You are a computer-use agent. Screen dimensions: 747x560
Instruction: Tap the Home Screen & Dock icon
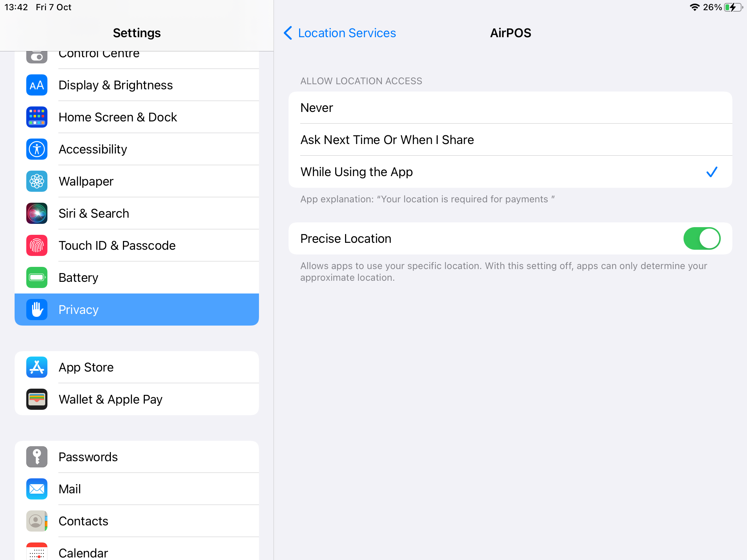coord(37,117)
